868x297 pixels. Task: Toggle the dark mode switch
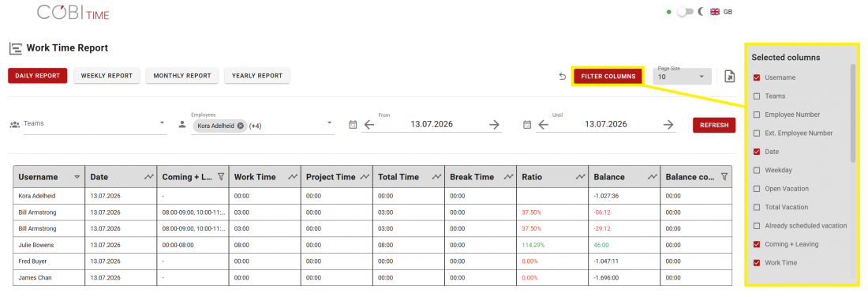coord(685,11)
